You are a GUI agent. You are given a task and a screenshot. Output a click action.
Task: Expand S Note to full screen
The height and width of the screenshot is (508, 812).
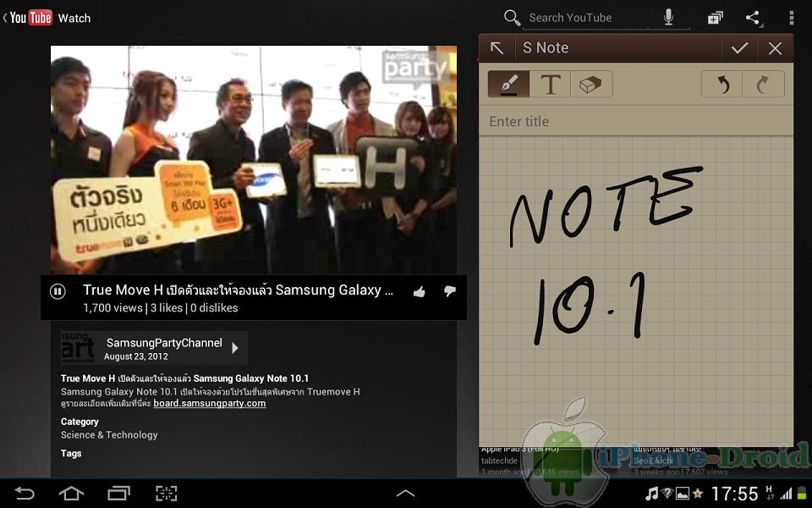click(x=497, y=48)
